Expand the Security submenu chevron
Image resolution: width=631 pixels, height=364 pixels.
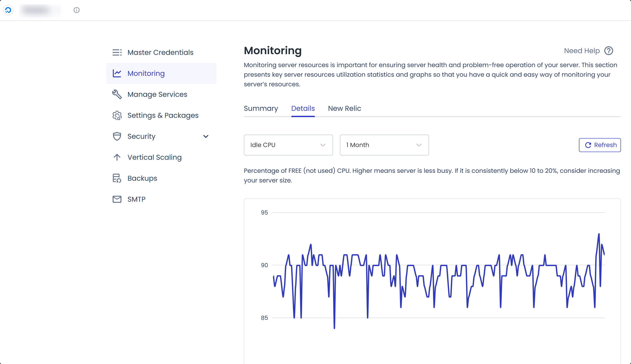(x=206, y=137)
